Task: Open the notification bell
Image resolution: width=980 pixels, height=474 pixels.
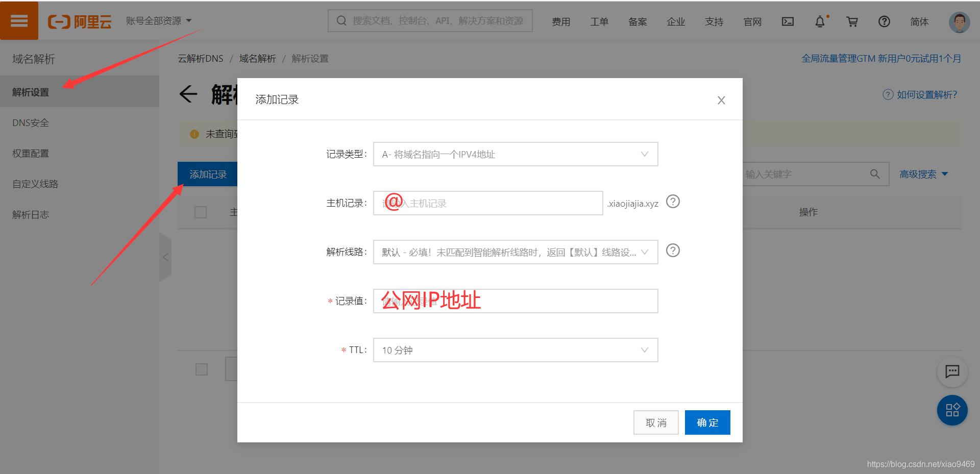Action: click(820, 21)
